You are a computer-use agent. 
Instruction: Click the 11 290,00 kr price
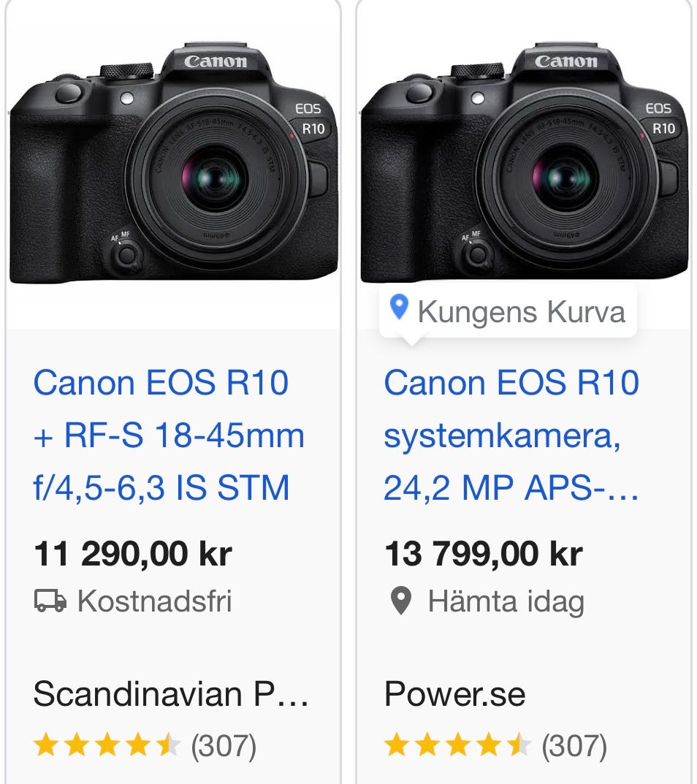tap(132, 555)
